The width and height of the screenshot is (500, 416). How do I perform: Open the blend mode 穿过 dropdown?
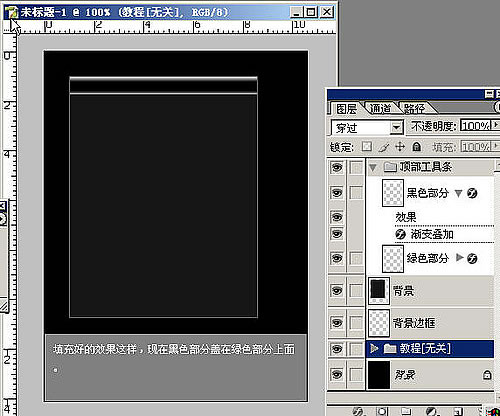396,127
